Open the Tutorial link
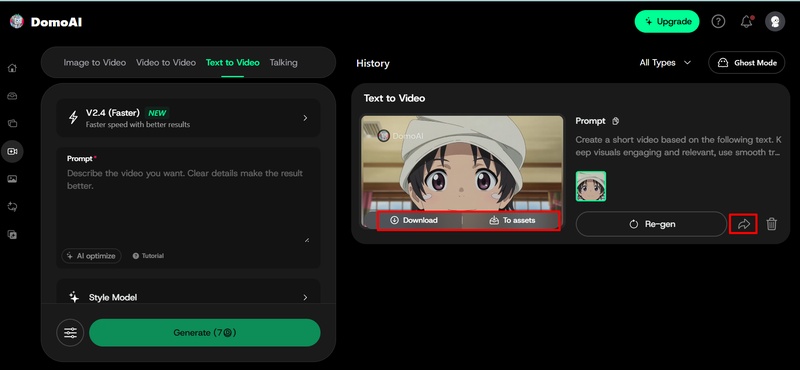 coord(148,256)
